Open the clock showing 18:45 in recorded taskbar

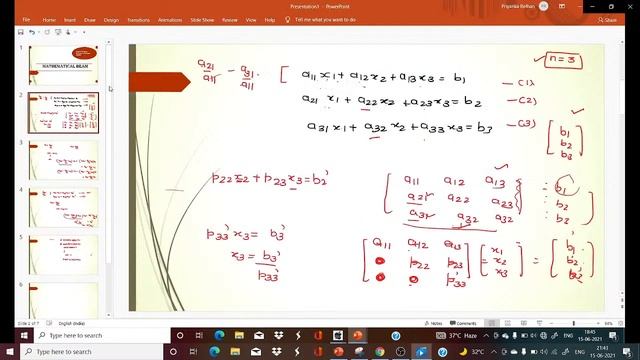(589, 336)
